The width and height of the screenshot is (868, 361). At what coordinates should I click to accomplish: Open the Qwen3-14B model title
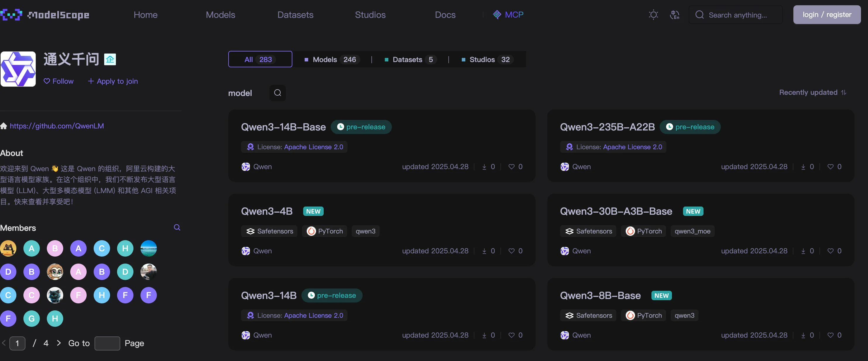point(269,295)
